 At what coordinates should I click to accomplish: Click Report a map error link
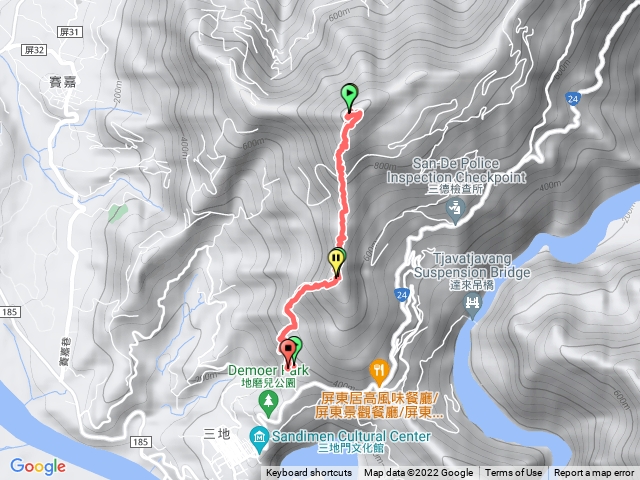point(594,473)
